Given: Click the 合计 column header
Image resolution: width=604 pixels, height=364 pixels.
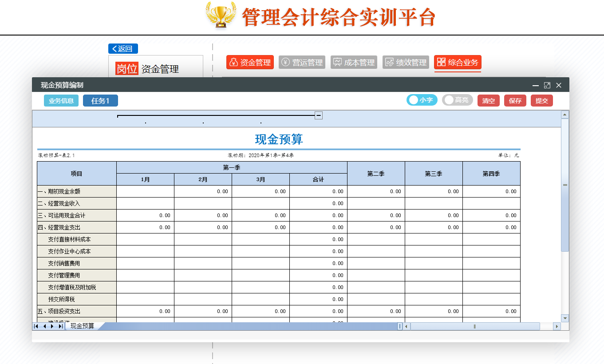Looking at the screenshot, I should [x=319, y=179].
